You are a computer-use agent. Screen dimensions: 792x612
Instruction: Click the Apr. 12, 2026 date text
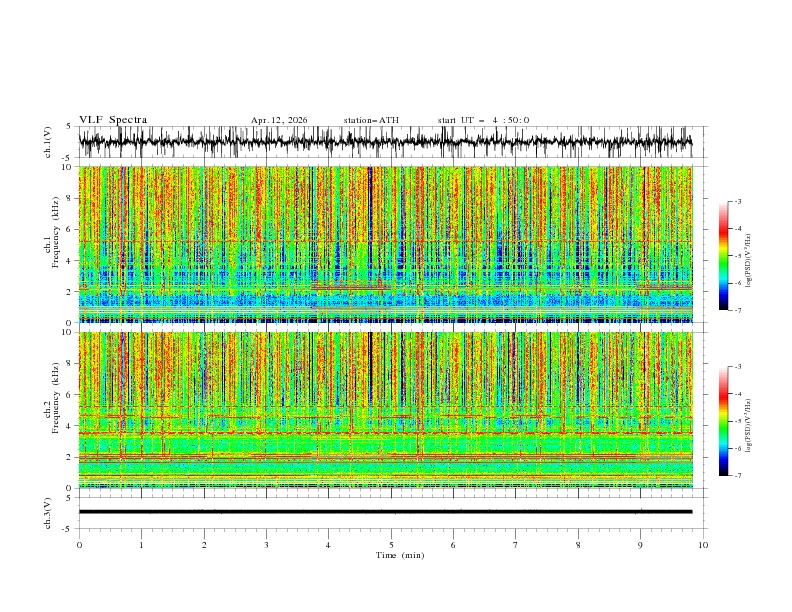point(279,120)
